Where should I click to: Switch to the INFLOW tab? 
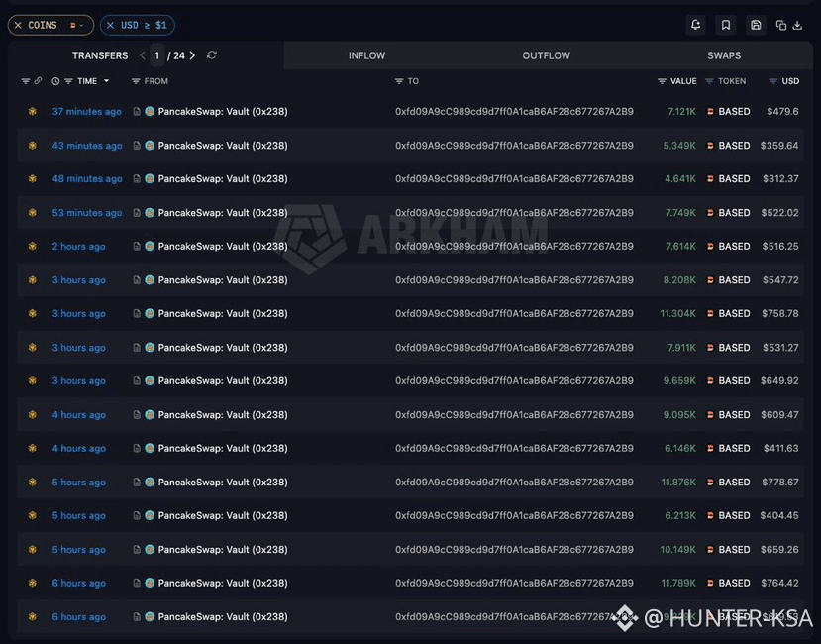[x=367, y=55]
